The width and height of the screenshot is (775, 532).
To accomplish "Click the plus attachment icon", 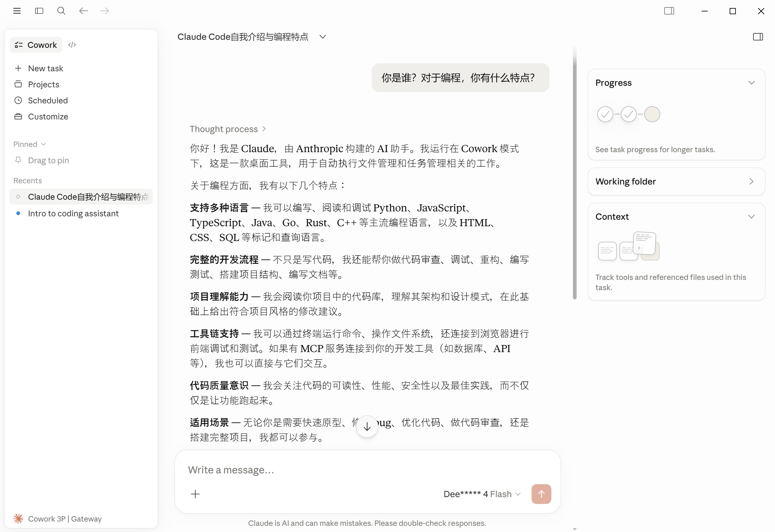I will [x=195, y=494].
